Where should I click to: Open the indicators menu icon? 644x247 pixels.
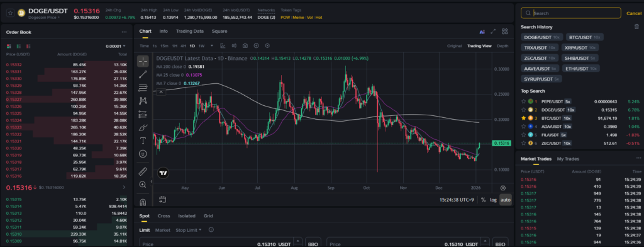point(223,46)
